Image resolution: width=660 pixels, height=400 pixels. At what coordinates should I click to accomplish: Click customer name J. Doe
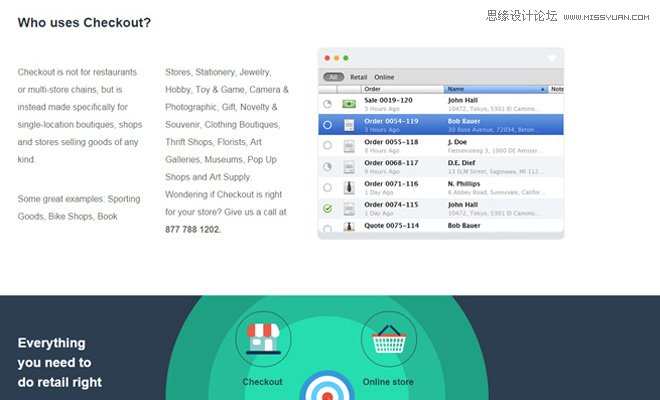pos(457,142)
